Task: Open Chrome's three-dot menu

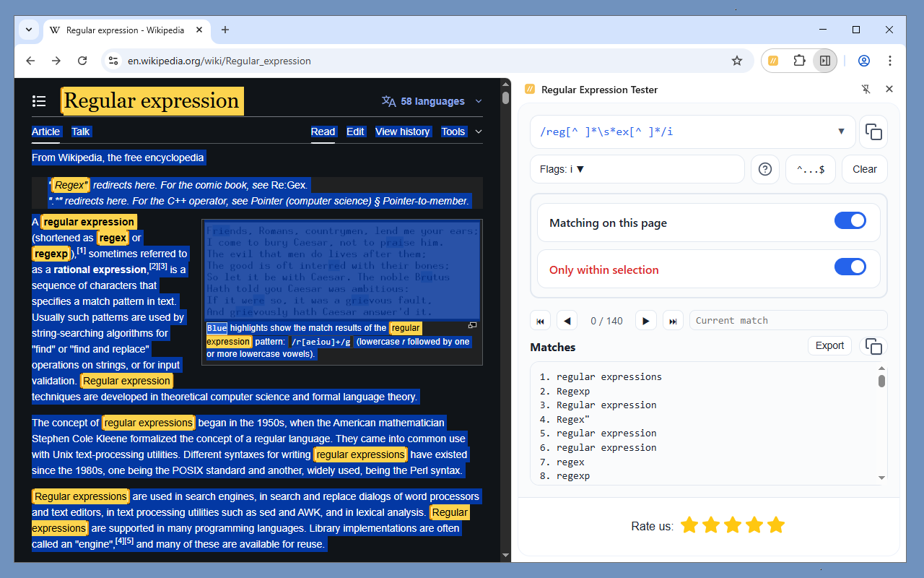Action: [x=890, y=61]
